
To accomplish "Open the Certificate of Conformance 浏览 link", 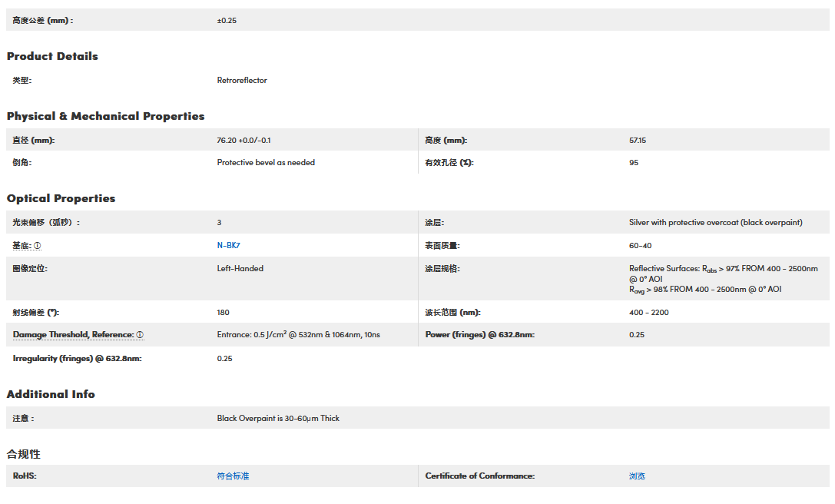I will click(x=637, y=476).
